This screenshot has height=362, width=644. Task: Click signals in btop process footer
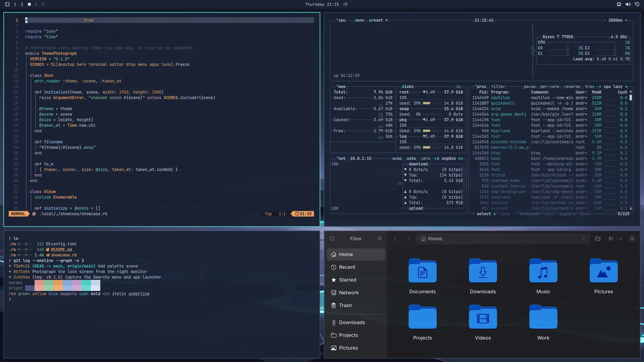[x=567, y=214]
